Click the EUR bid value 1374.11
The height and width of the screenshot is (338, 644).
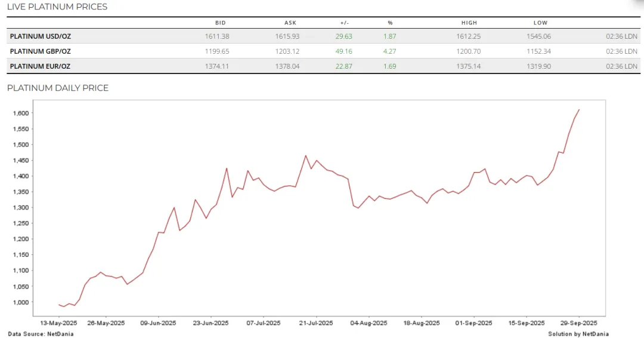coord(217,66)
